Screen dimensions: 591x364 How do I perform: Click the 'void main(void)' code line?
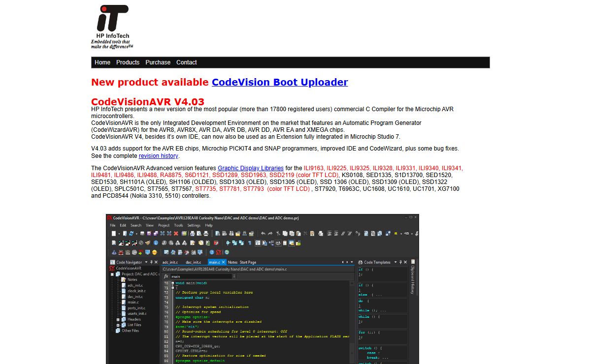click(x=192, y=283)
